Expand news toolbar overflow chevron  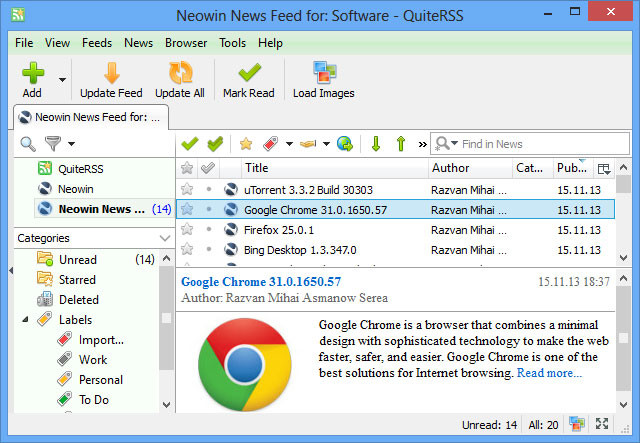point(422,144)
